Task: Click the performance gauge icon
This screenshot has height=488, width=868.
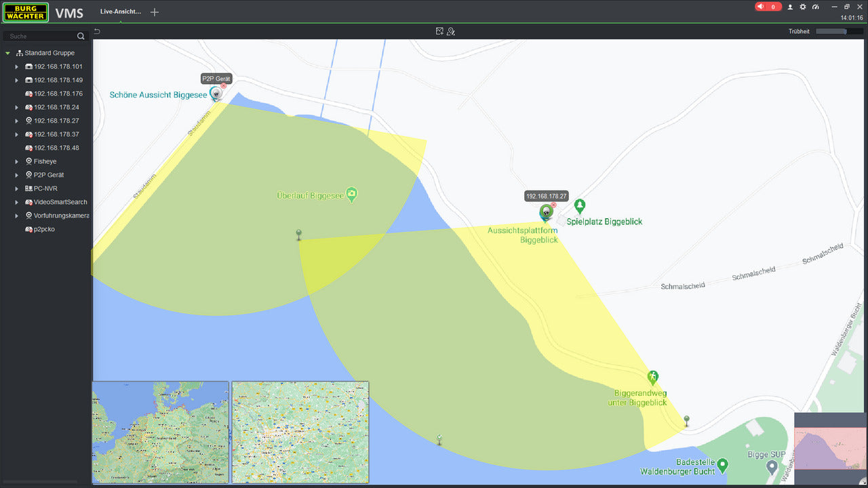Action: 816,7
